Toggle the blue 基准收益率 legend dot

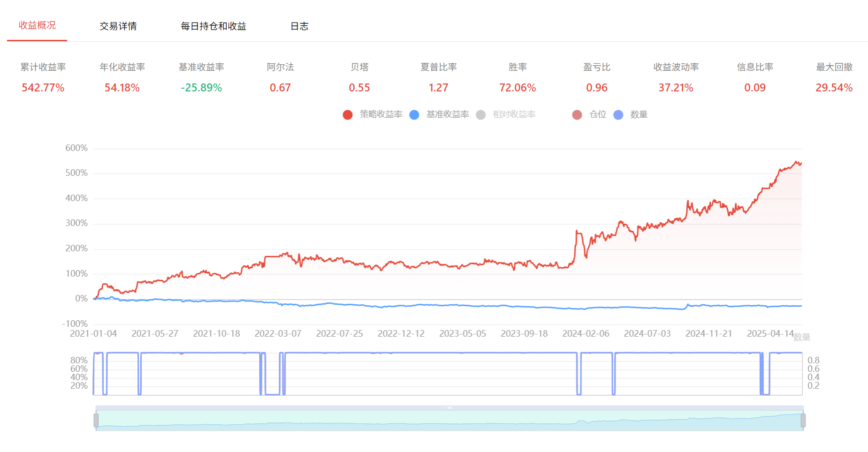point(414,115)
